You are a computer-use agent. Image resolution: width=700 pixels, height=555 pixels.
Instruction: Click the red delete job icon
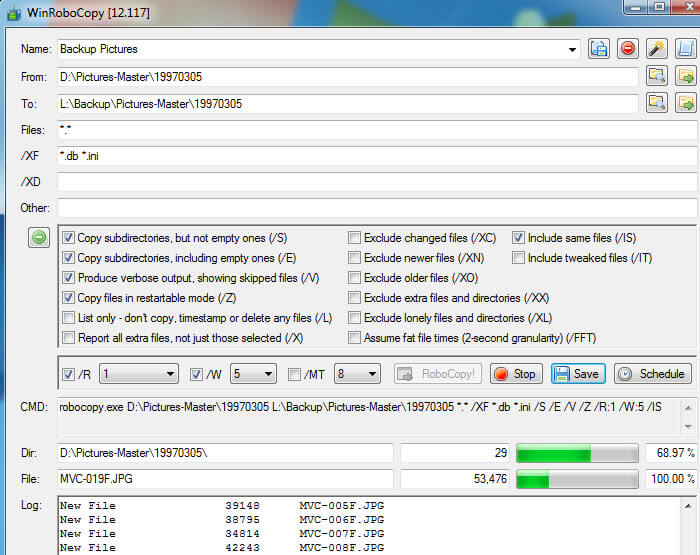(x=628, y=49)
